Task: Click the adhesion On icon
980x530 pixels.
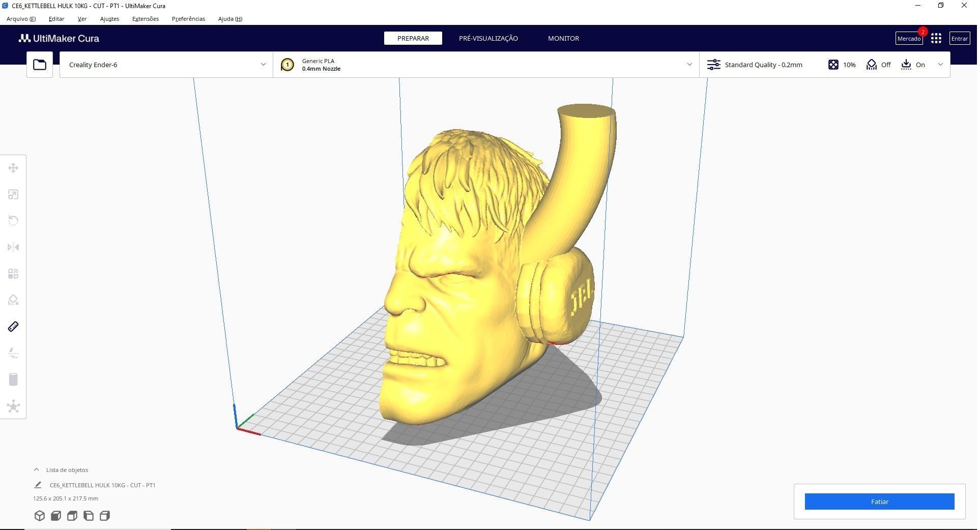Action: coord(906,65)
